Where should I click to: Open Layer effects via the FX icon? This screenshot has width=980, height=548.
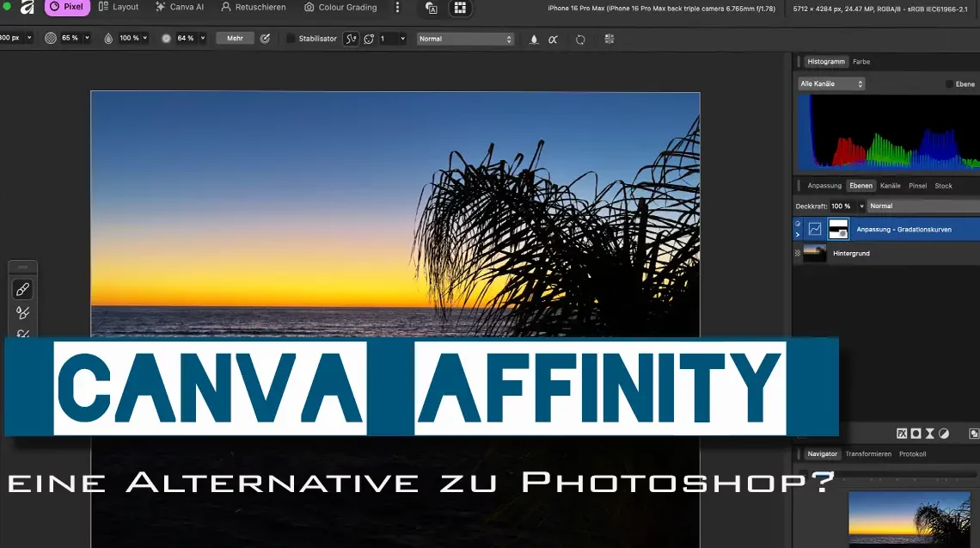902,434
